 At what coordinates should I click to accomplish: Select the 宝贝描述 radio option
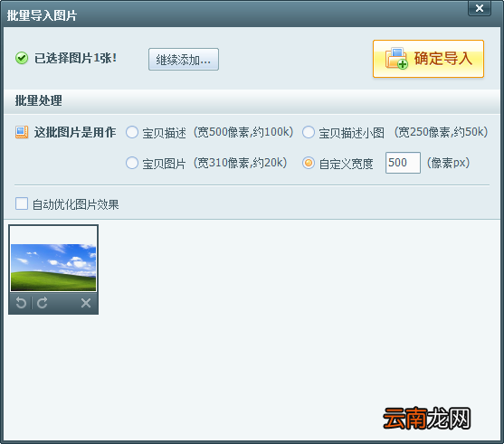(132, 132)
